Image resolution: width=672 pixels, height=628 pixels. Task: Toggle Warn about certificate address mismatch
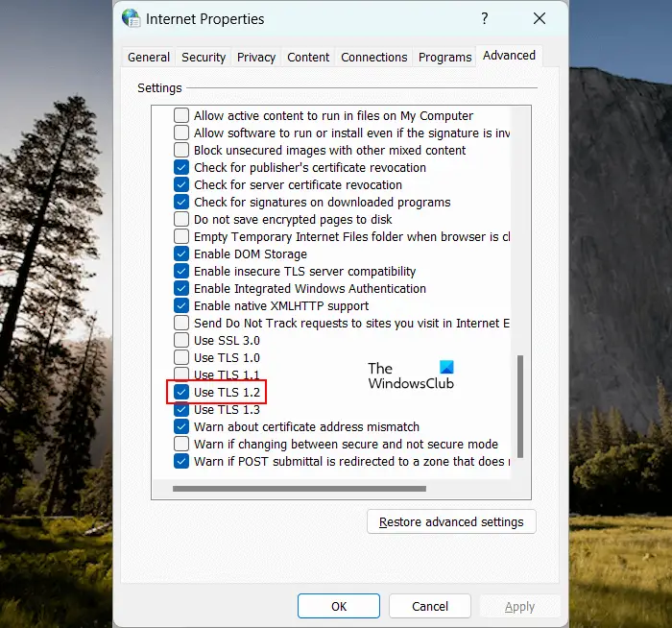click(x=181, y=426)
